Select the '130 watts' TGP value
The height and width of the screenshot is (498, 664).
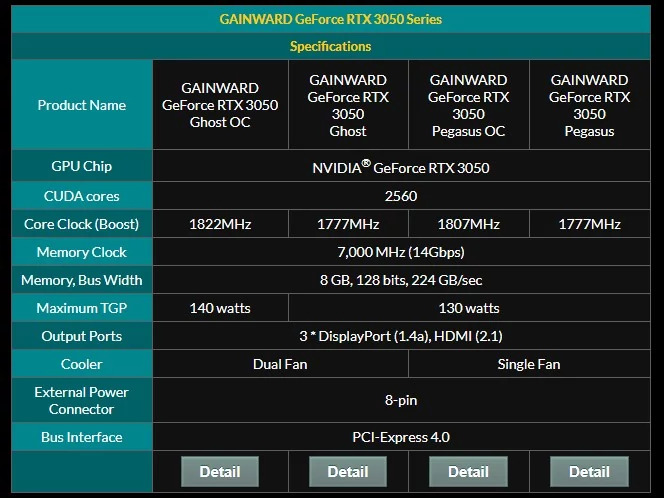[x=469, y=308]
